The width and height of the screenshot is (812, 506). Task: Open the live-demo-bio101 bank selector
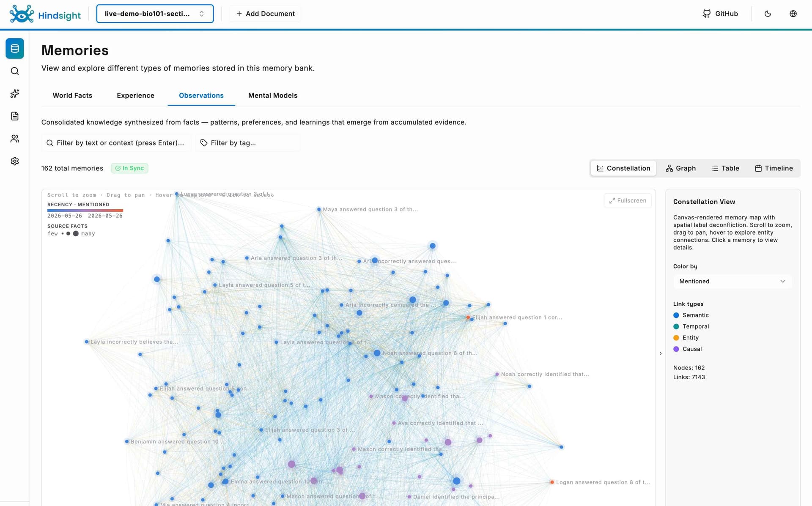click(x=155, y=14)
